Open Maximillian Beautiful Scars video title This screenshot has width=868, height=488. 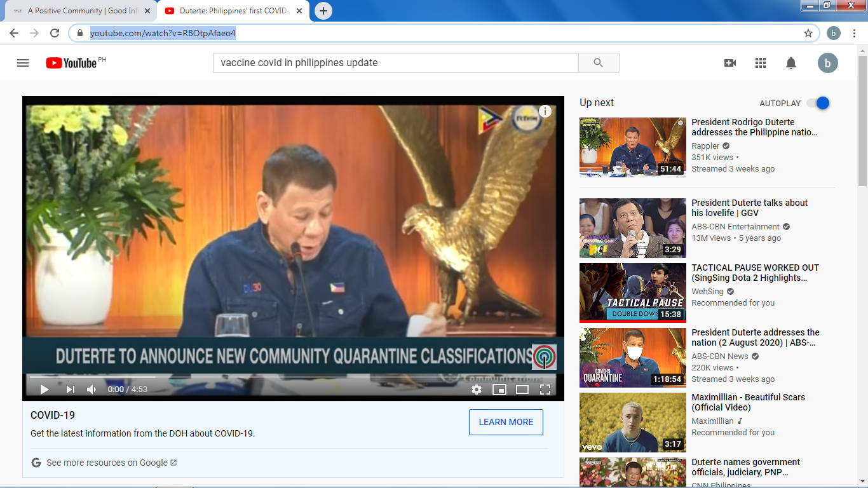click(748, 402)
